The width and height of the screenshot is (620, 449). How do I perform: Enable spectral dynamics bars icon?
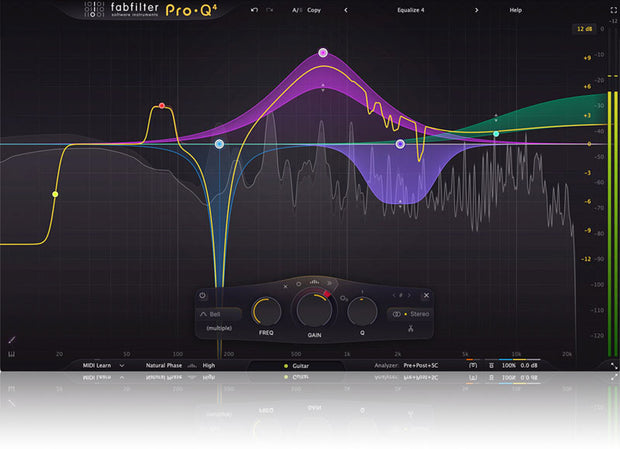point(314,282)
